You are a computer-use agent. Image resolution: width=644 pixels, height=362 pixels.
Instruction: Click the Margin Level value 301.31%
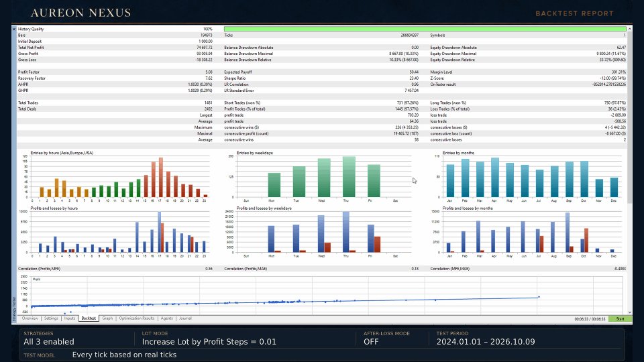619,72
